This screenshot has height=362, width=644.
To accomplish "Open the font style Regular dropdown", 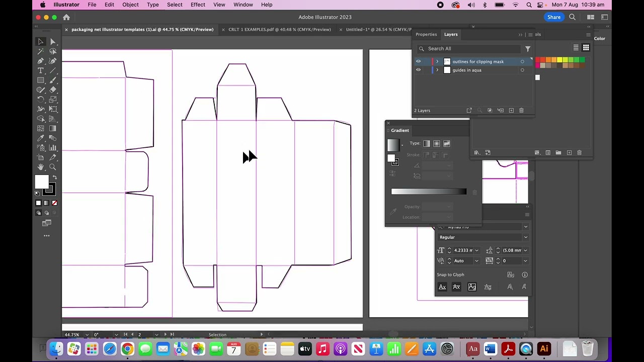I will pos(525,237).
